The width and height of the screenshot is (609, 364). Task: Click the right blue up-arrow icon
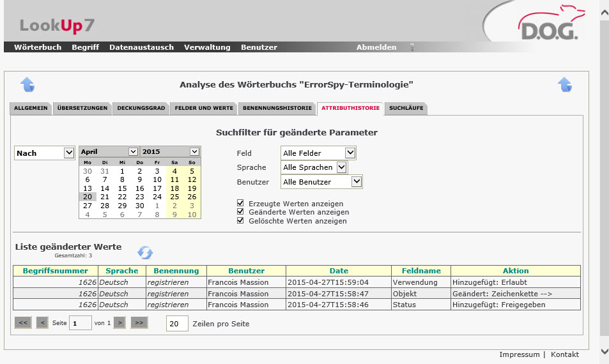point(564,84)
